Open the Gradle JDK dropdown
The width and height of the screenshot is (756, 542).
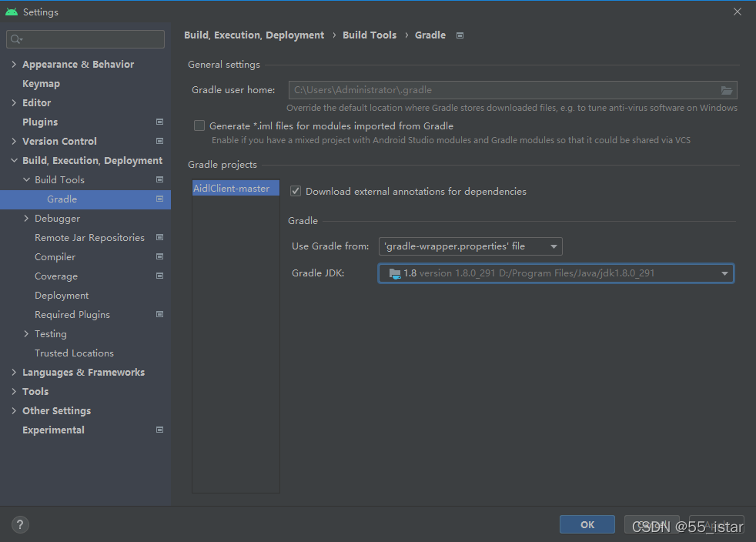[724, 273]
